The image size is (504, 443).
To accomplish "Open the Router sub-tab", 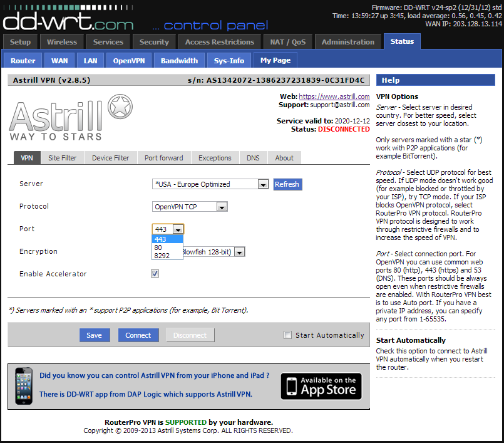I will click(x=23, y=61).
